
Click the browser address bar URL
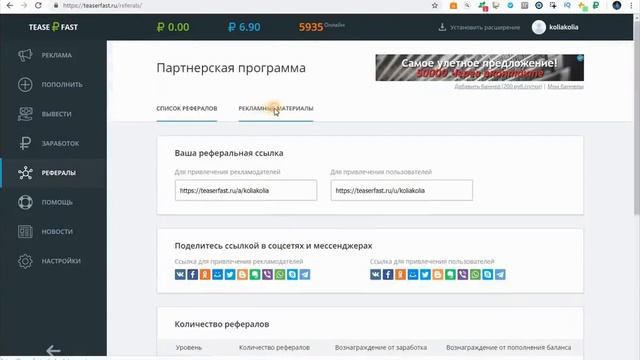click(x=102, y=6)
